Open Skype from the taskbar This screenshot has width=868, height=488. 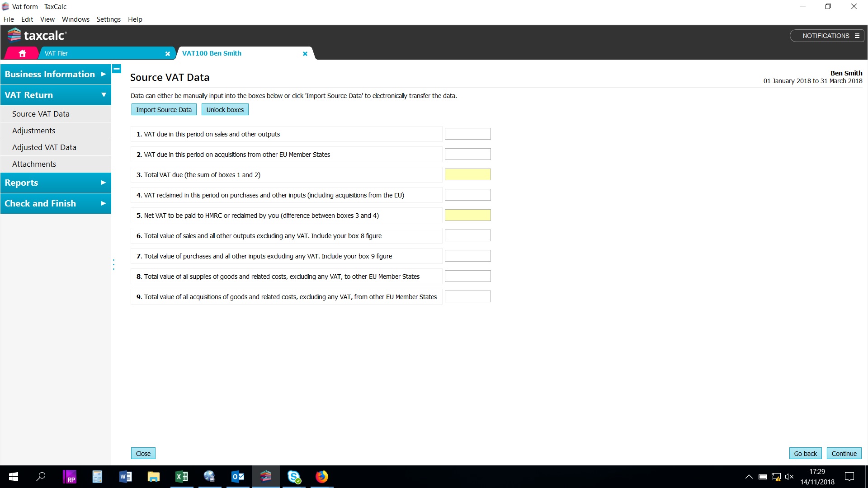[294, 476]
